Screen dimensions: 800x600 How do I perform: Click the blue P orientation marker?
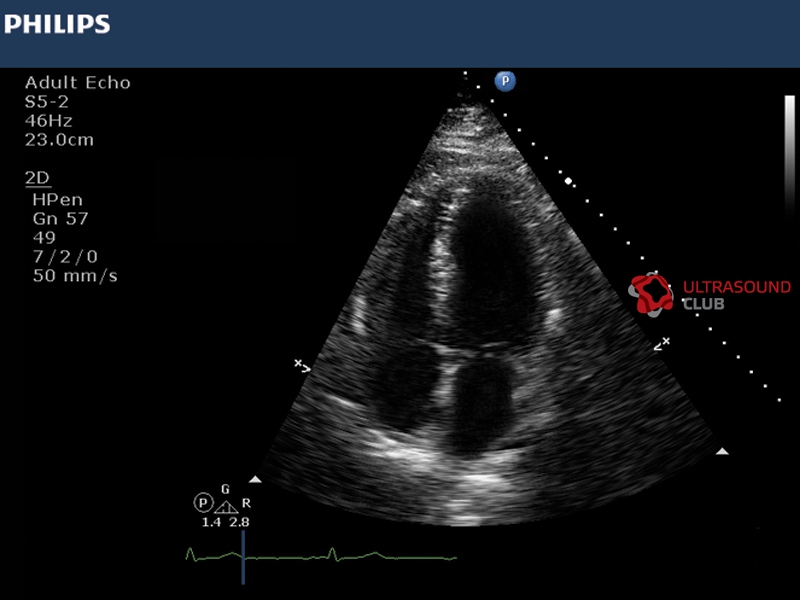505,81
